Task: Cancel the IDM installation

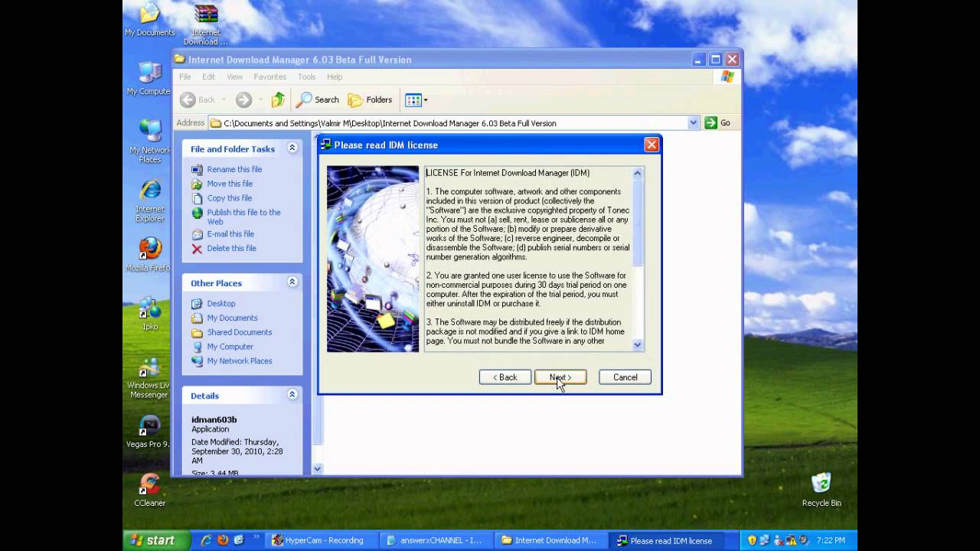Action: coord(625,377)
